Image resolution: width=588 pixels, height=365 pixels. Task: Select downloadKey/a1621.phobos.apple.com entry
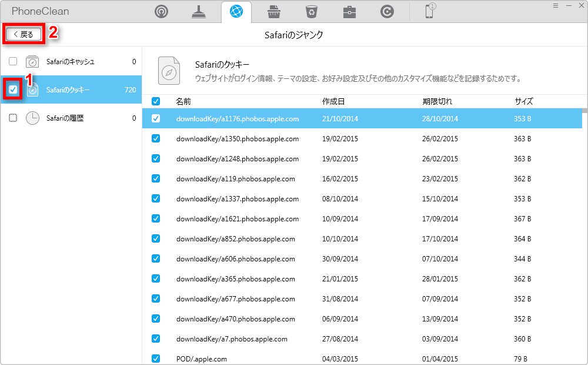[238, 219]
